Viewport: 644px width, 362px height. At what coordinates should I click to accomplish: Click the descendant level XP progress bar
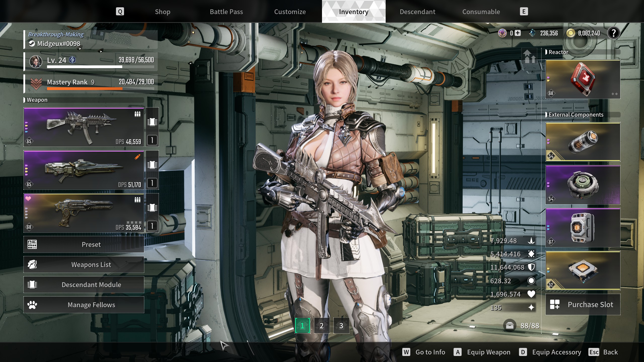pyautogui.click(x=101, y=67)
